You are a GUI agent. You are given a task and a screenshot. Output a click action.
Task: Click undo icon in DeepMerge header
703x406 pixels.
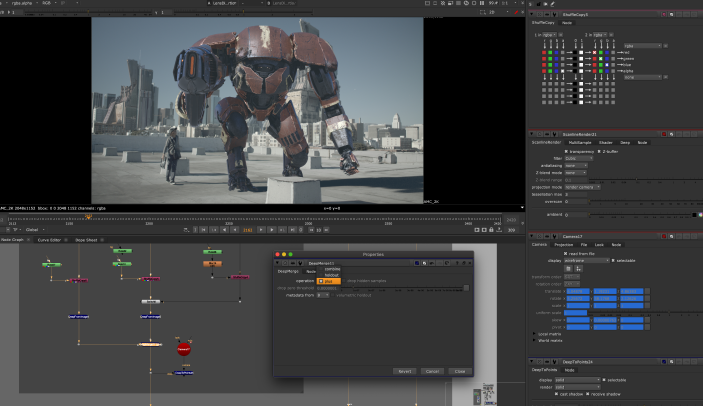point(431,263)
